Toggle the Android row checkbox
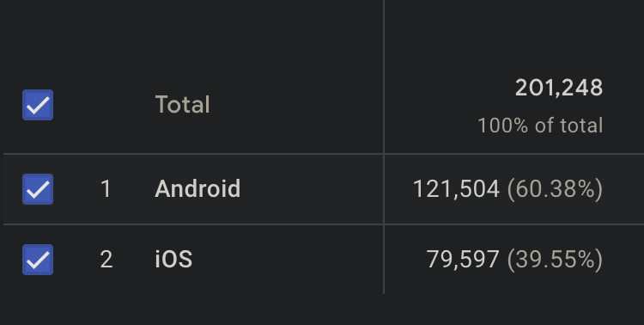This screenshot has height=325, width=644. click(x=38, y=189)
